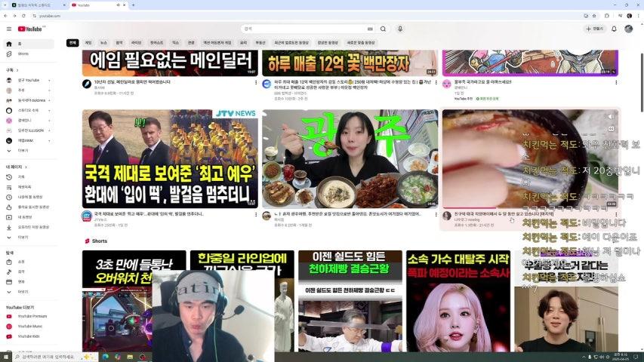
Task: Open the 천하제빵 Short thumbnail
Action: [350, 301]
